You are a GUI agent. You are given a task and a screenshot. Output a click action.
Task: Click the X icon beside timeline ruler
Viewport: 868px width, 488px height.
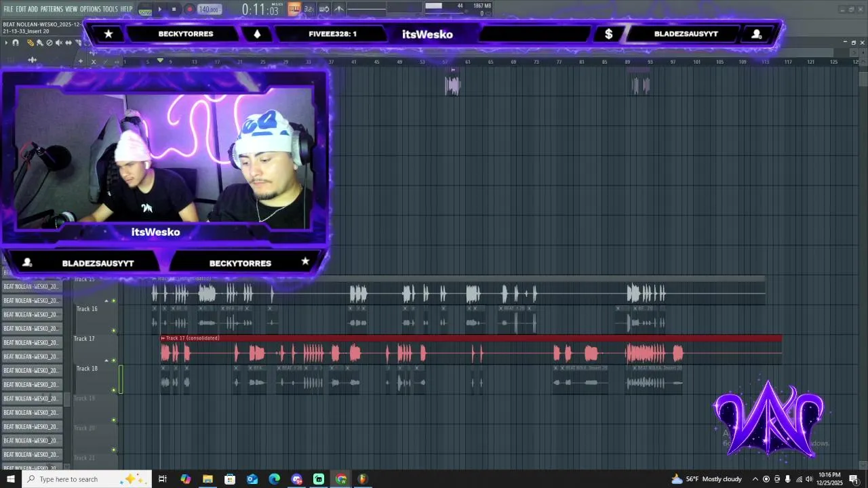tap(94, 62)
